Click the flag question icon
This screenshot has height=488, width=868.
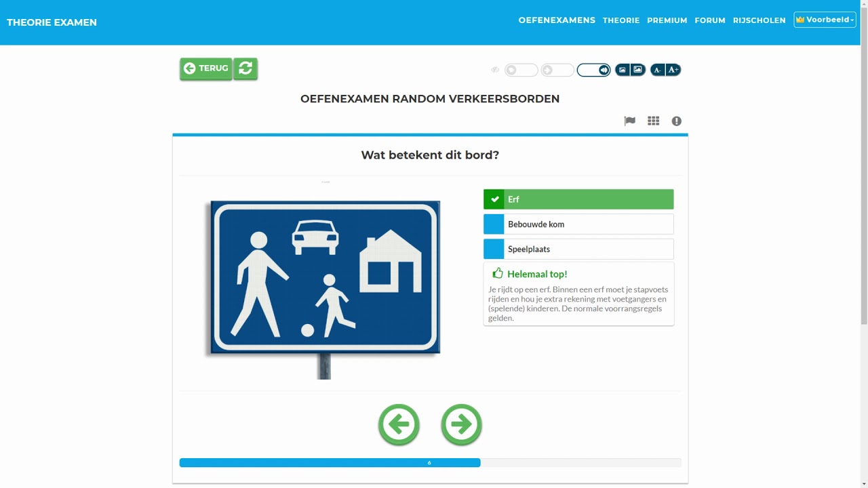pyautogui.click(x=630, y=121)
